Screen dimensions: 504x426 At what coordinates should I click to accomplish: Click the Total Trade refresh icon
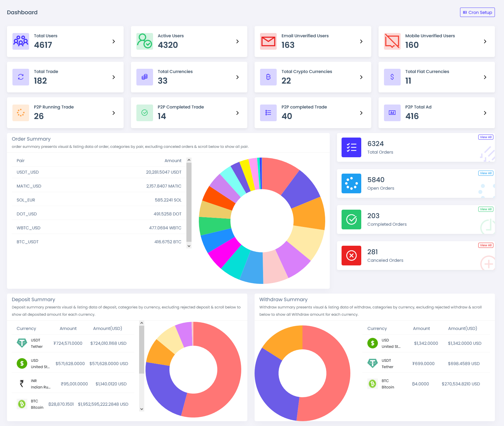tap(21, 77)
